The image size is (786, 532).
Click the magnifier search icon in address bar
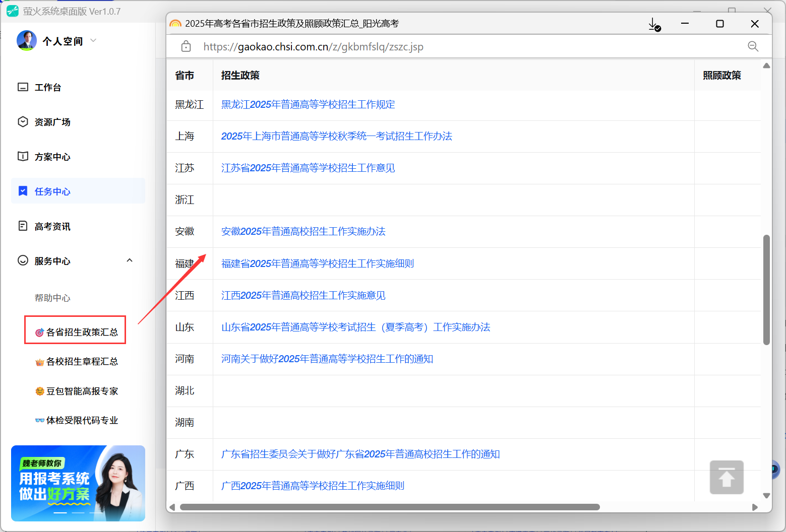pos(753,46)
